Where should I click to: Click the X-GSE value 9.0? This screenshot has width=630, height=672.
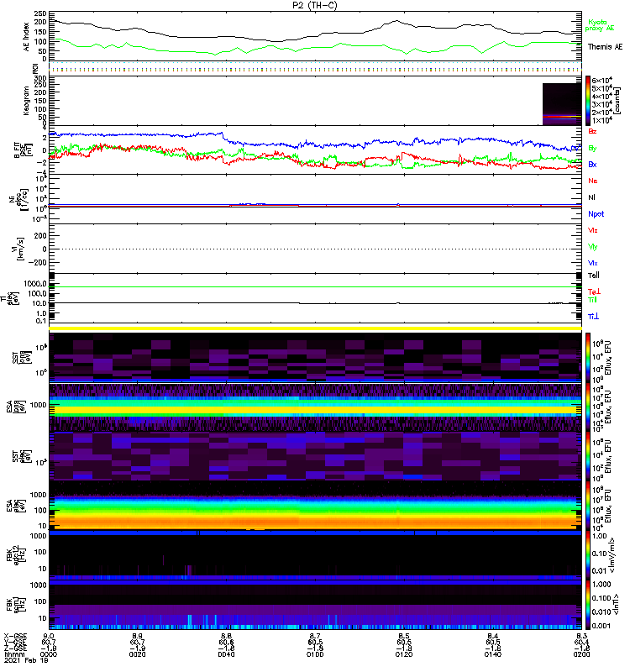click(49, 636)
